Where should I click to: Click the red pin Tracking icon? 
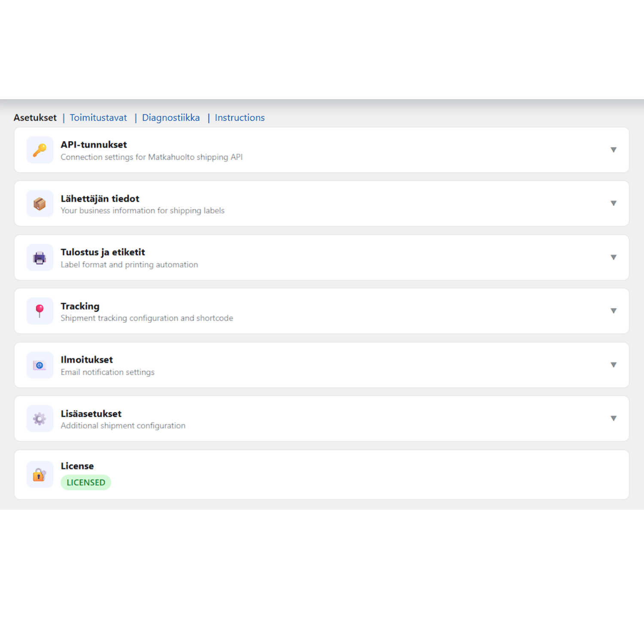(40, 311)
